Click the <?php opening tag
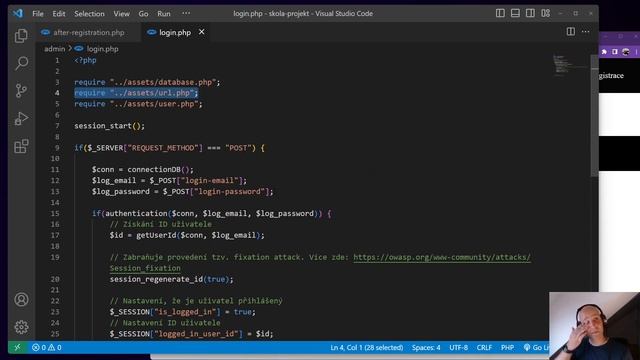Screen dimensions: 640x360 pyautogui.click(x=85, y=60)
